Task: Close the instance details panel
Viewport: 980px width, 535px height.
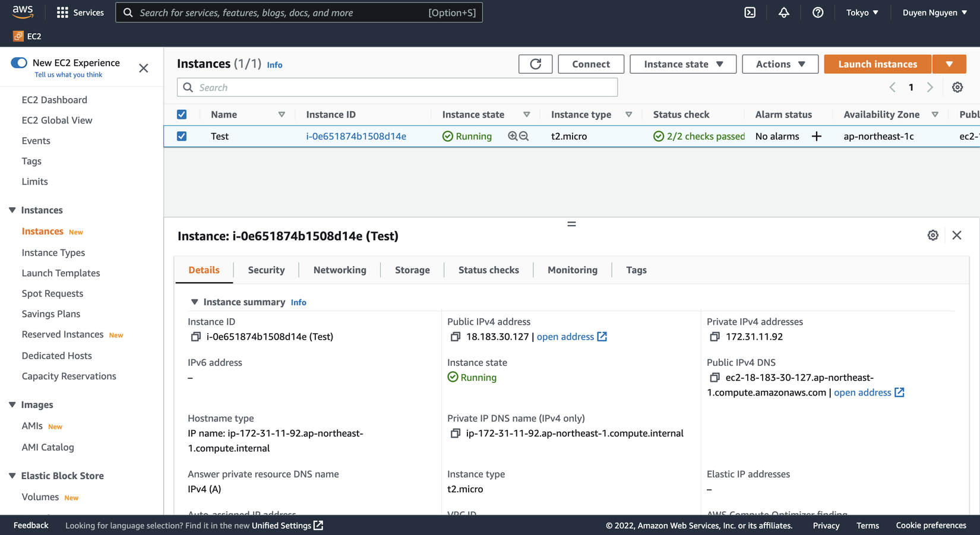Action: [957, 235]
